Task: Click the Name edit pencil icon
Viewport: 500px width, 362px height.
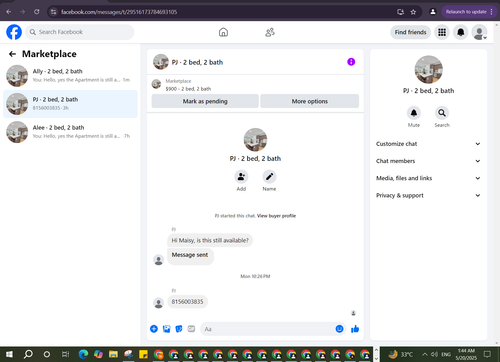Action: (269, 177)
